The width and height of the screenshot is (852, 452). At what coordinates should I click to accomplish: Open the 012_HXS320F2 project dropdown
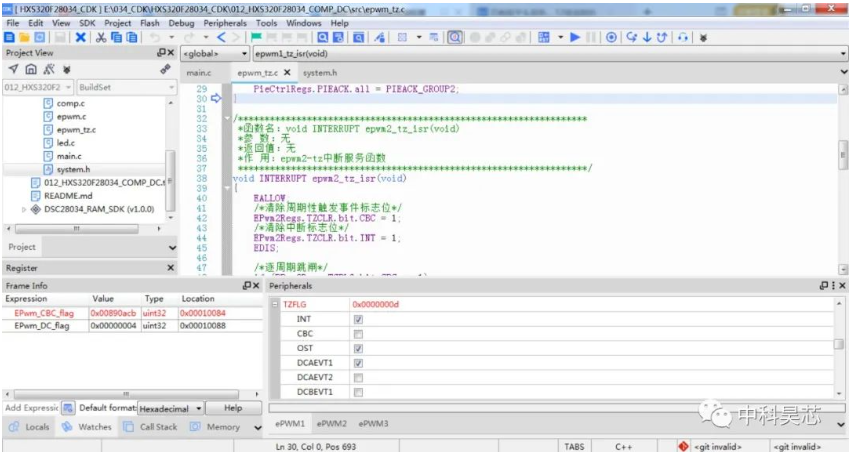[38, 87]
